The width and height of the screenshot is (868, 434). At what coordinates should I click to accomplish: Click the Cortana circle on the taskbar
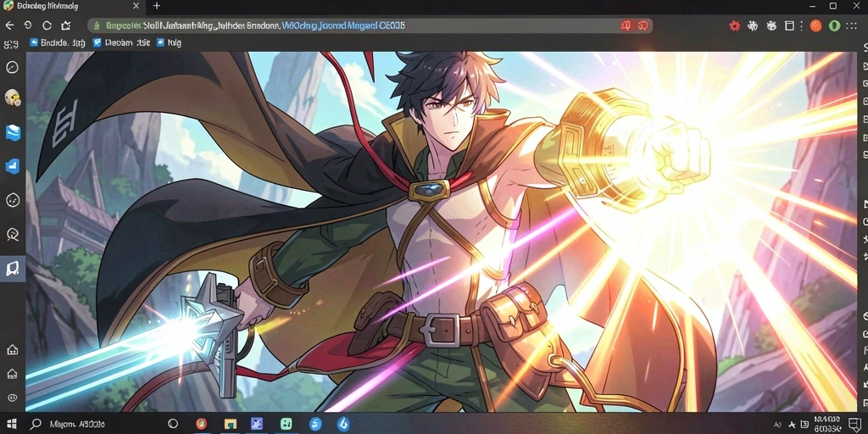pos(171,424)
